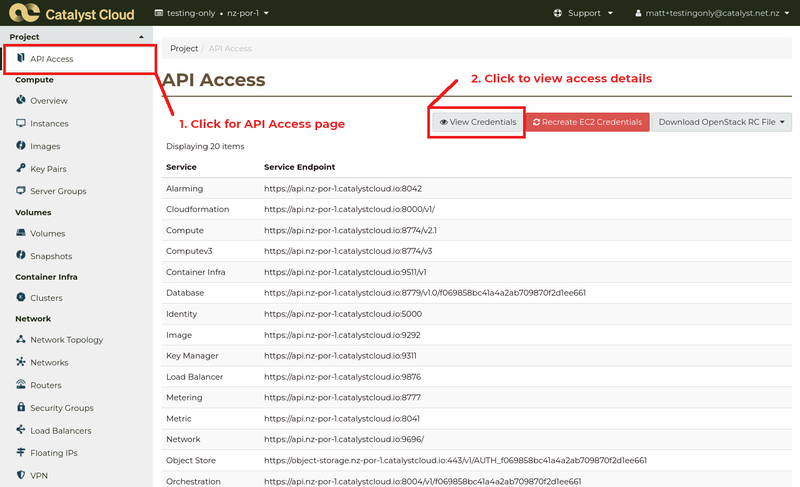
Task: Open Server Groups sidebar item
Action: click(x=58, y=191)
